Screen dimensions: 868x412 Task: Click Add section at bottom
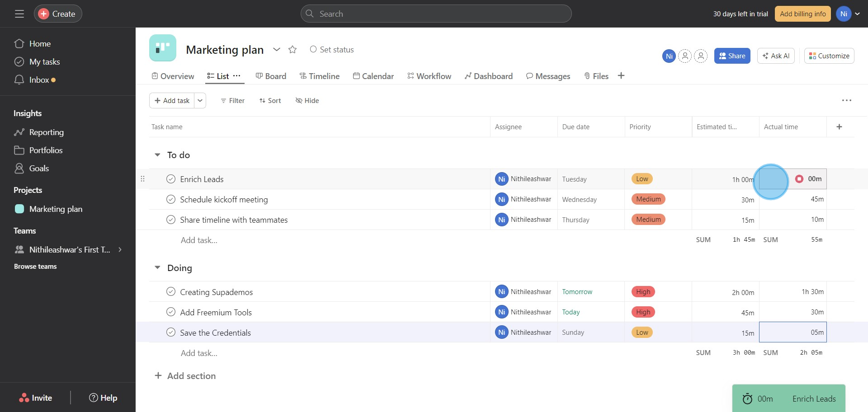click(x=185, y=376)
